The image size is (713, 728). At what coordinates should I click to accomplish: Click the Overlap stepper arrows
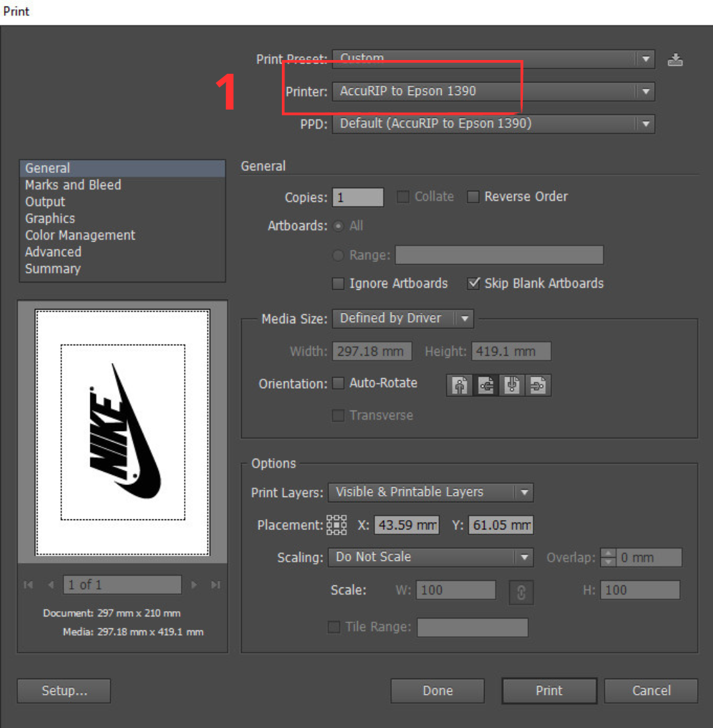pyautogui.click(x=608, y=558)
